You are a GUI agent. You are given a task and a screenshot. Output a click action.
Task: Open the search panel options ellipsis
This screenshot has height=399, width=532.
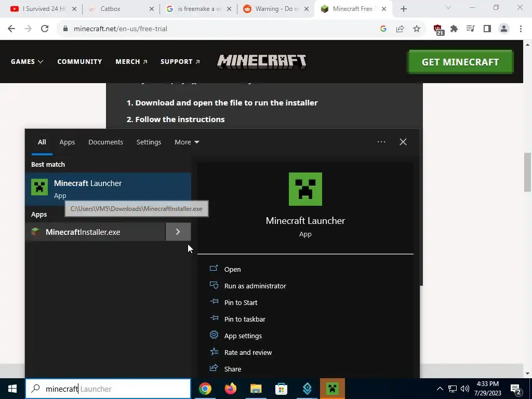[381, 142]
